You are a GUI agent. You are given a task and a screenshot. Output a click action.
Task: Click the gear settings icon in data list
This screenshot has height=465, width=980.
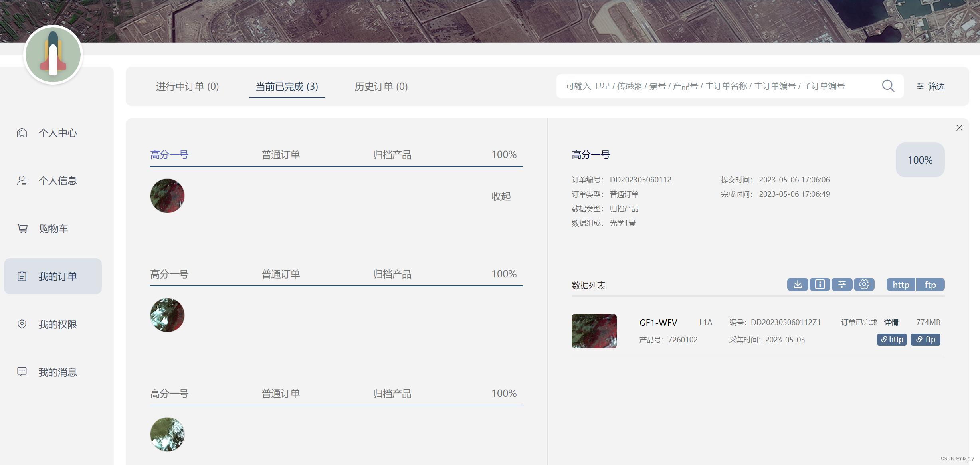[864, 284]
